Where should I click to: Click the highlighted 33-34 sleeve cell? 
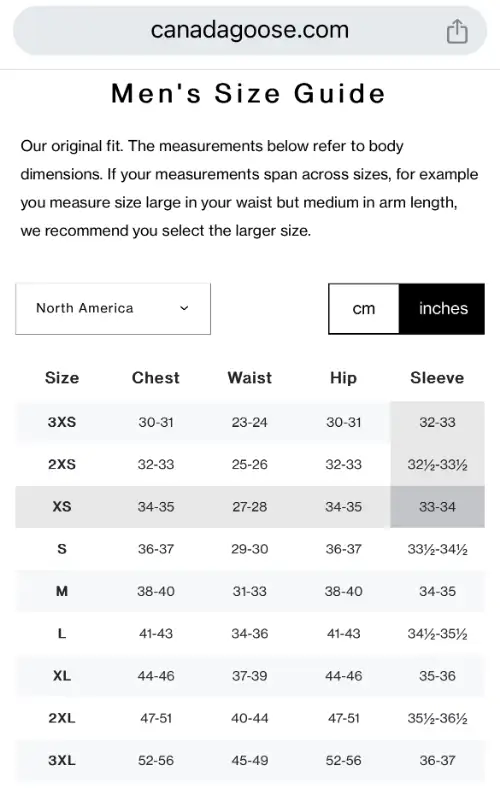(437, 507)
